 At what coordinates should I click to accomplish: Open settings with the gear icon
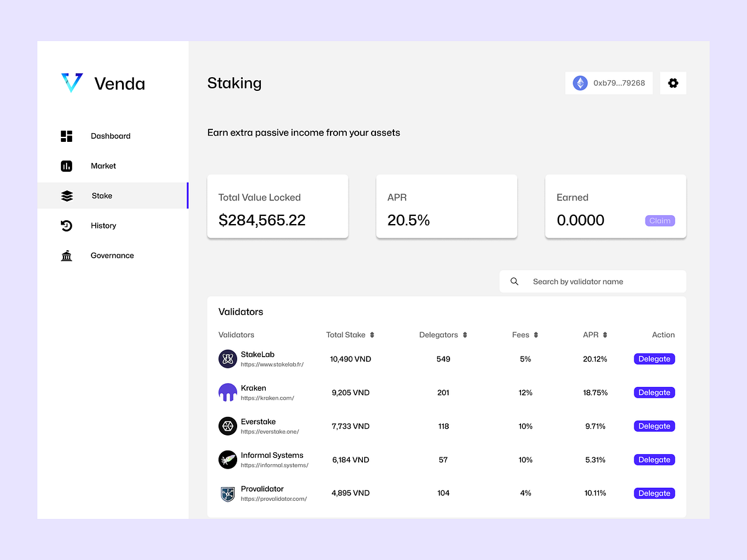(673, 83)
